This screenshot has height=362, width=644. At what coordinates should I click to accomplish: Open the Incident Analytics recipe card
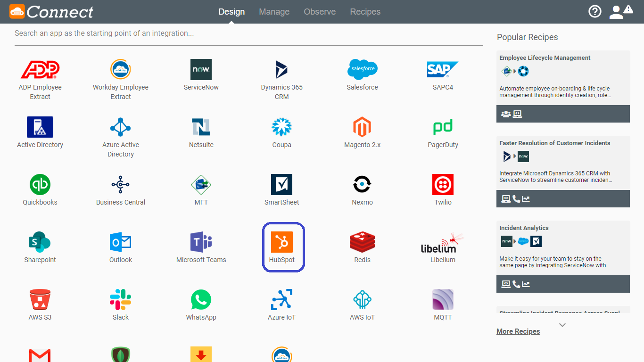[563, 256]
